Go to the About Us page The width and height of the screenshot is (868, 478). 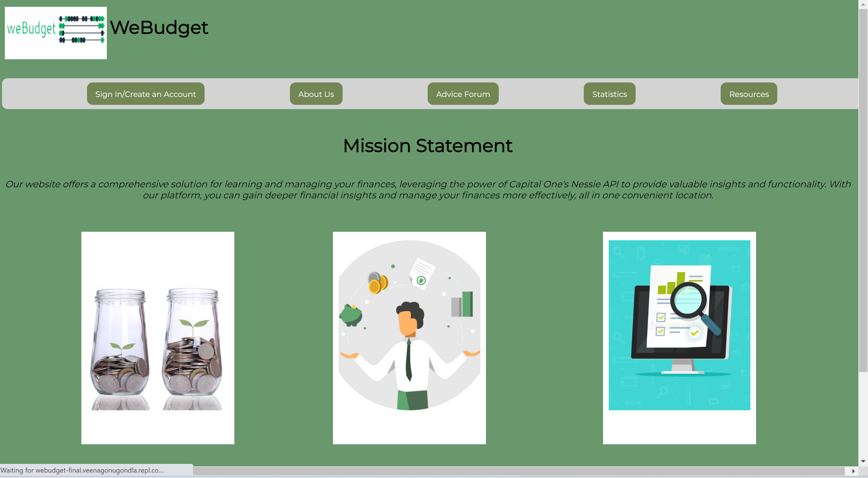pos(316,94)
